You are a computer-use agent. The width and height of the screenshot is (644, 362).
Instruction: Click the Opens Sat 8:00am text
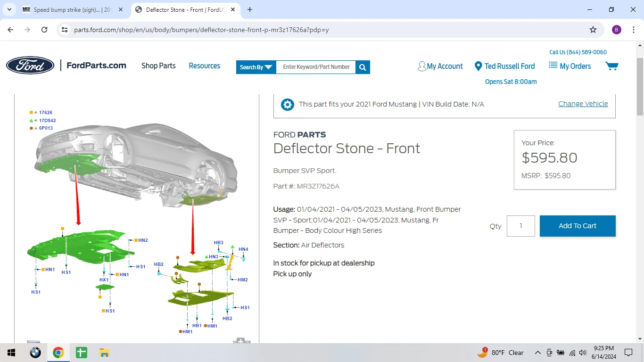click(x=511, y=82)
